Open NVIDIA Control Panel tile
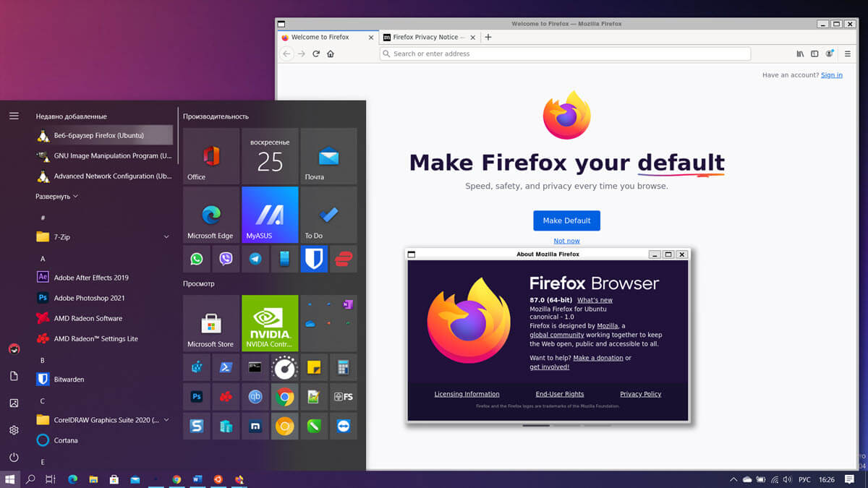This screenshot has width=868, height=488. pos(270,323)
